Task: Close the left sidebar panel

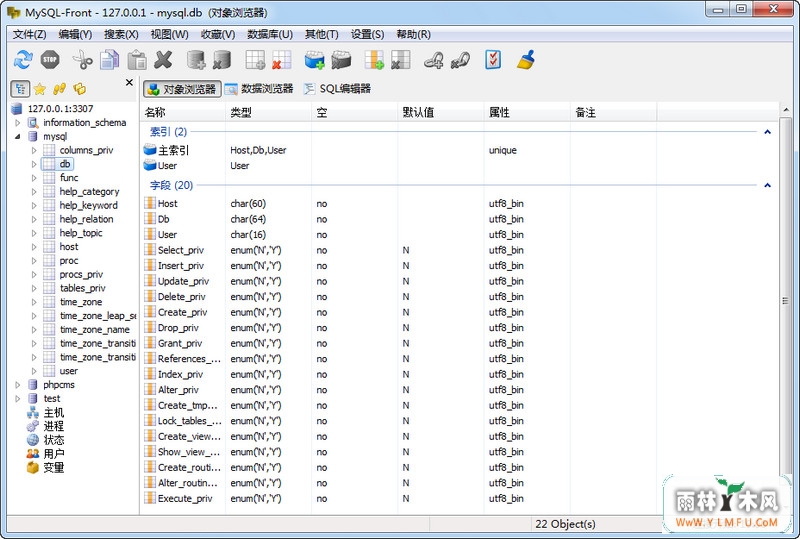Action: coord(129,82)
